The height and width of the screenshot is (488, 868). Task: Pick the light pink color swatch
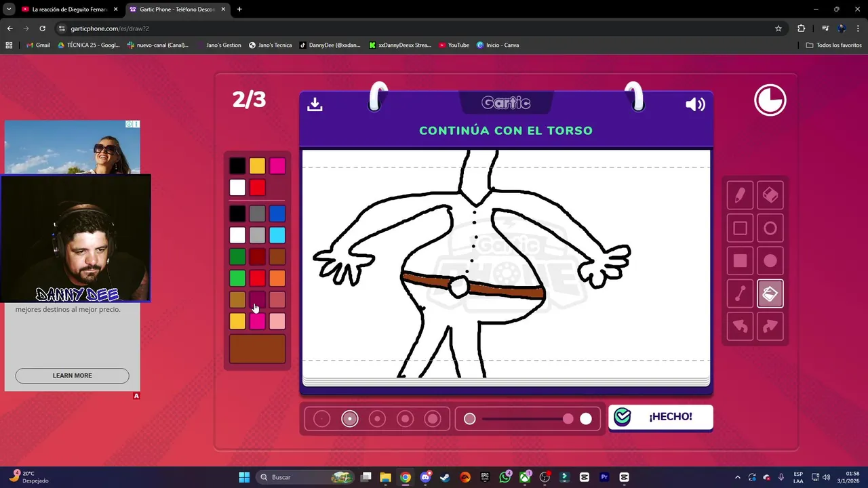[277, 321]
